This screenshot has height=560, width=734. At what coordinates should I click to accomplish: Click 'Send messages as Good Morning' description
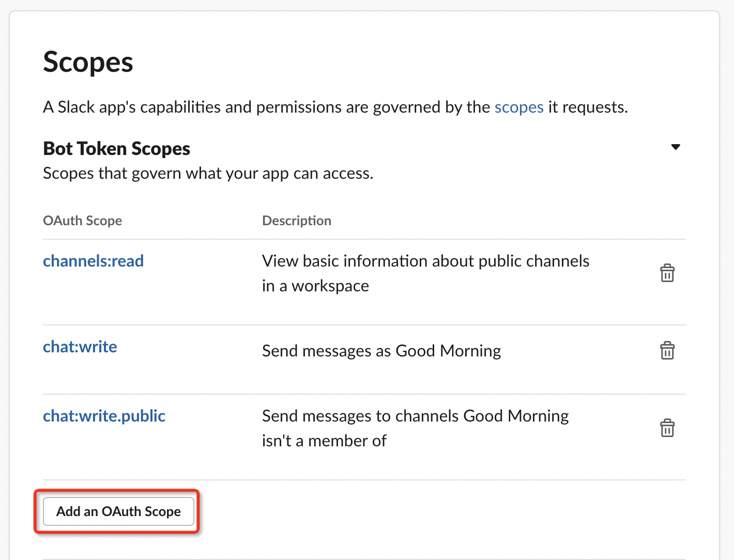pyautogui.click(x=381, y=351)
